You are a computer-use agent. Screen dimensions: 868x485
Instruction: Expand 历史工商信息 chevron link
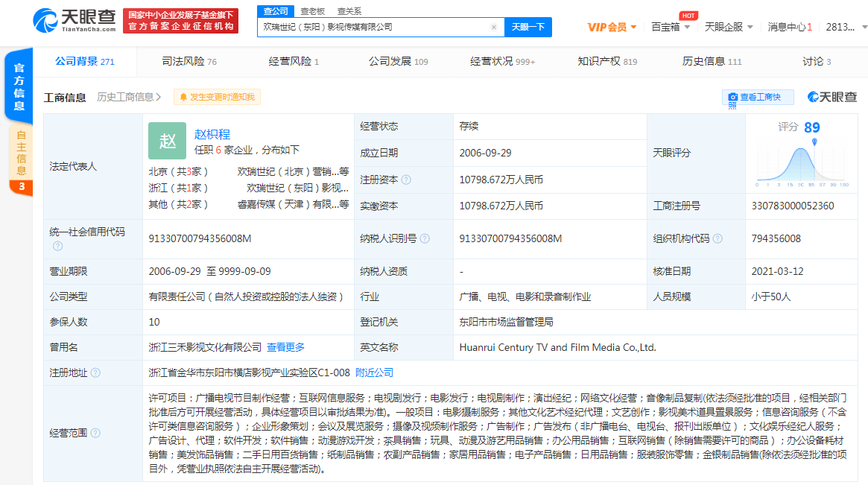tap(129, 97)
